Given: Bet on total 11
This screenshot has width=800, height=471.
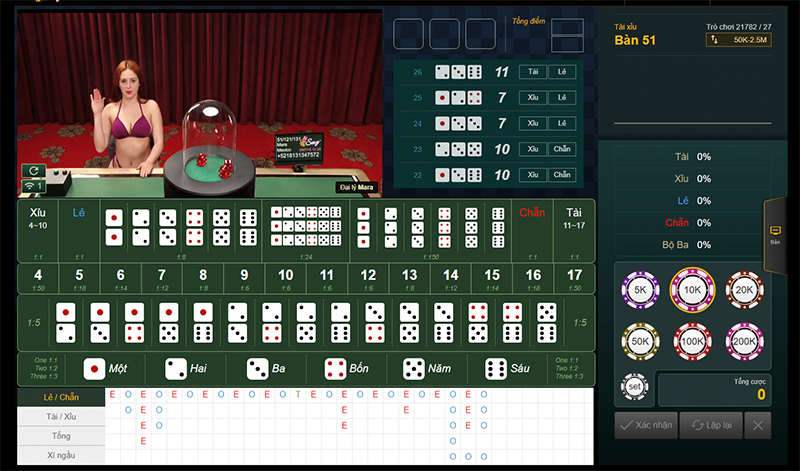Looking at the screenshot, I should coord(327,279).
